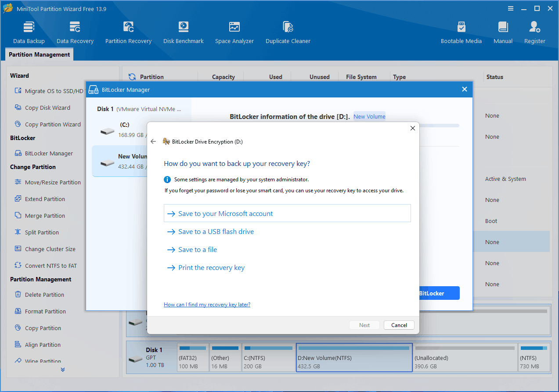Sort by File System column header
Viewport: 559px width, 392px height.
coord(361,77)
